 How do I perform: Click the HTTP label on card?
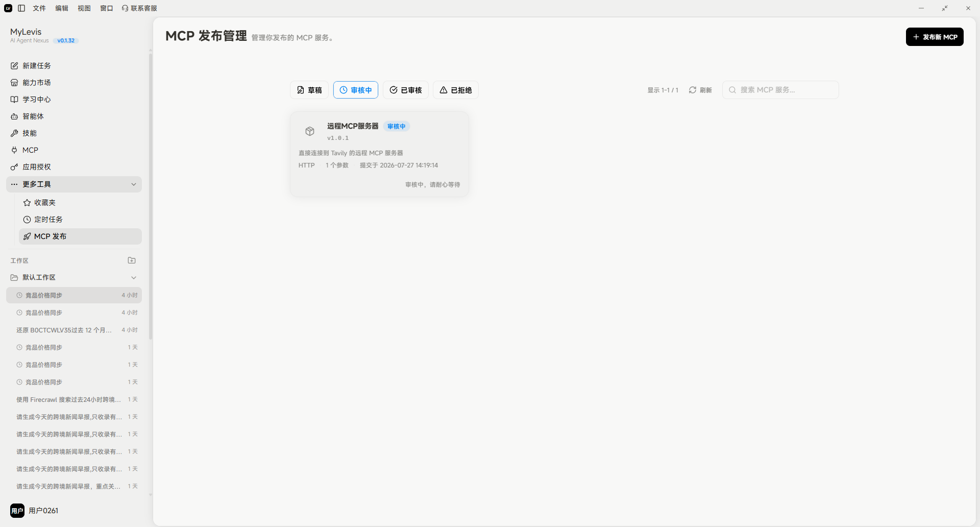[x=307, y=165]
